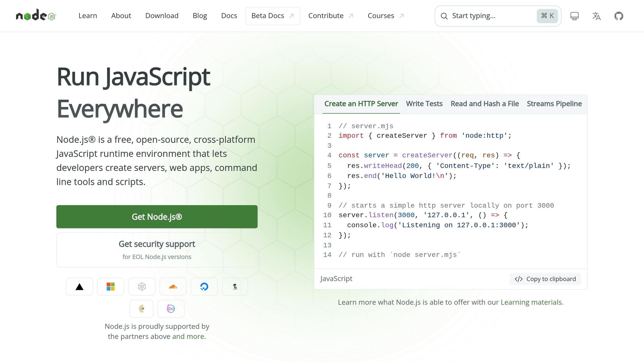644x362 pixels.
Task: Click the res.end 'Hello World!' line
Action: click(402, 176)
